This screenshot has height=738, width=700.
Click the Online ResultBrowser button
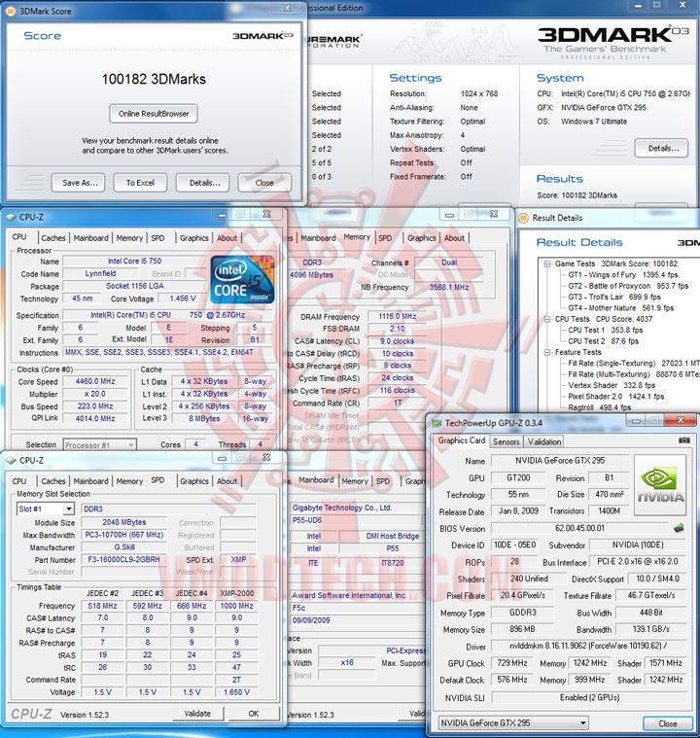[154, 114]
